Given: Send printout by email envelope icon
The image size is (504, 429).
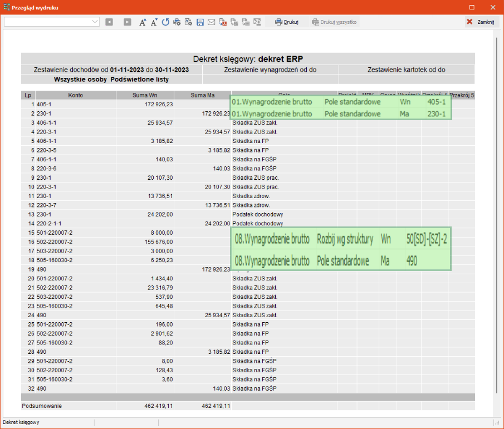Looking at the screenshot, I should coord(211,22).
